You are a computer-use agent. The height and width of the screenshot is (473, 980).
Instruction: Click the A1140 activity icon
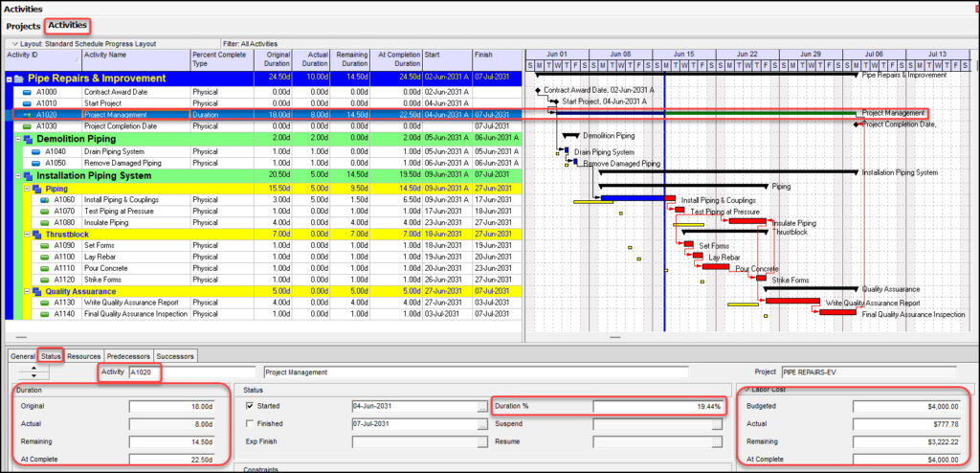[x=44, y=314]
